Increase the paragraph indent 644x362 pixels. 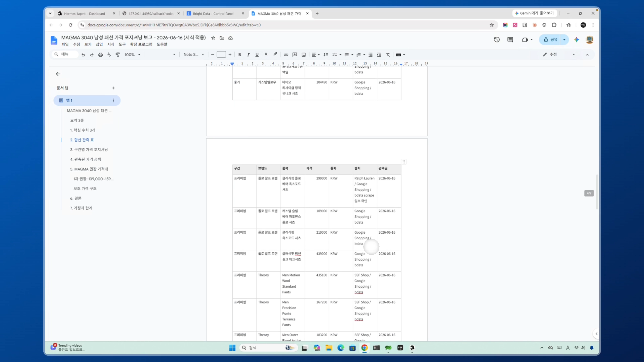coord(379,55)
